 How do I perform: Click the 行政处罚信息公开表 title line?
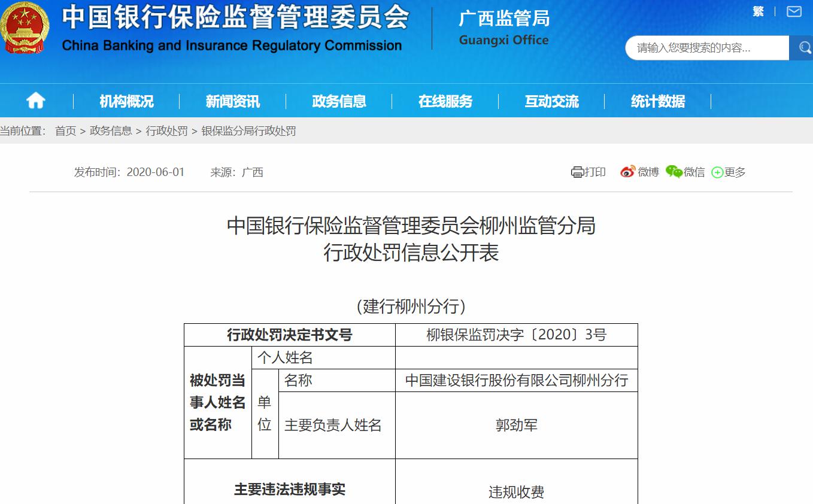411,253
